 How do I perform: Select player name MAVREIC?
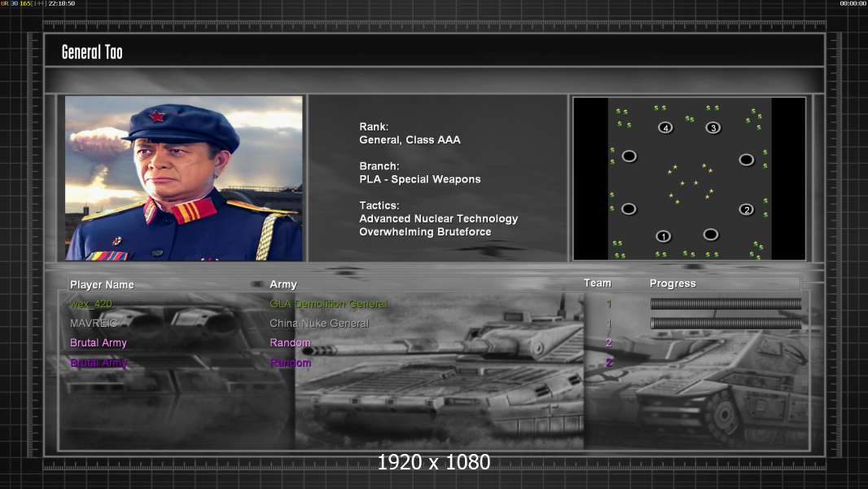click(94, 323)
